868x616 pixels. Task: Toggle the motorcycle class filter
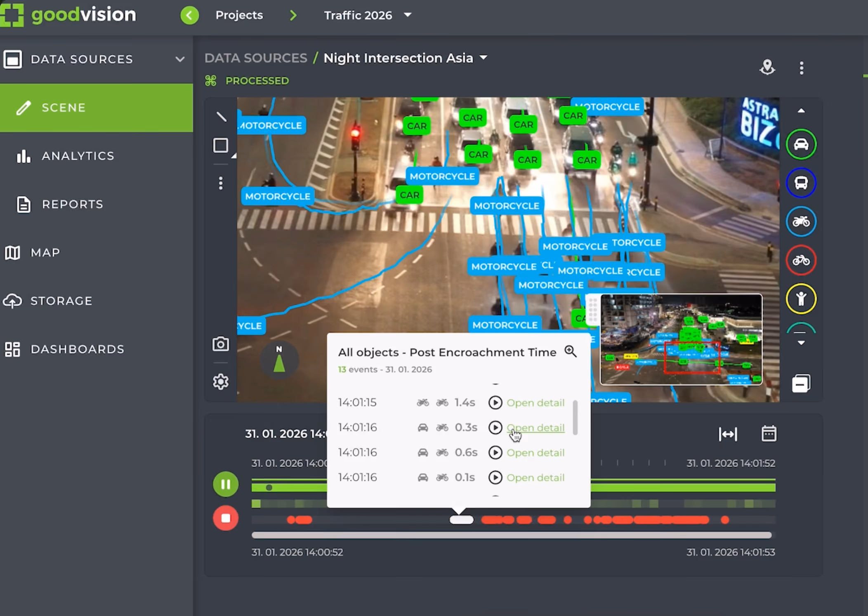801,221
